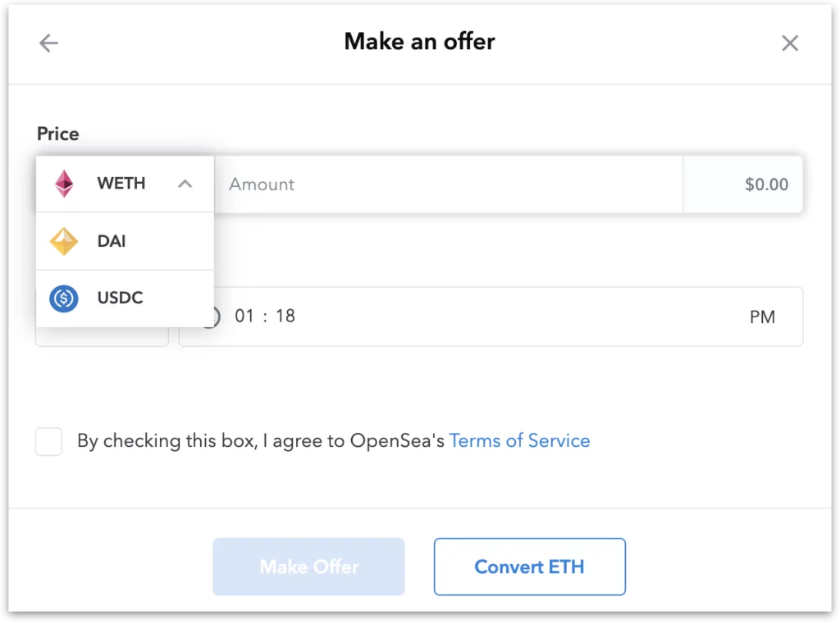
Task: Choose DAI from the currency list
Action: click(125, 241)
